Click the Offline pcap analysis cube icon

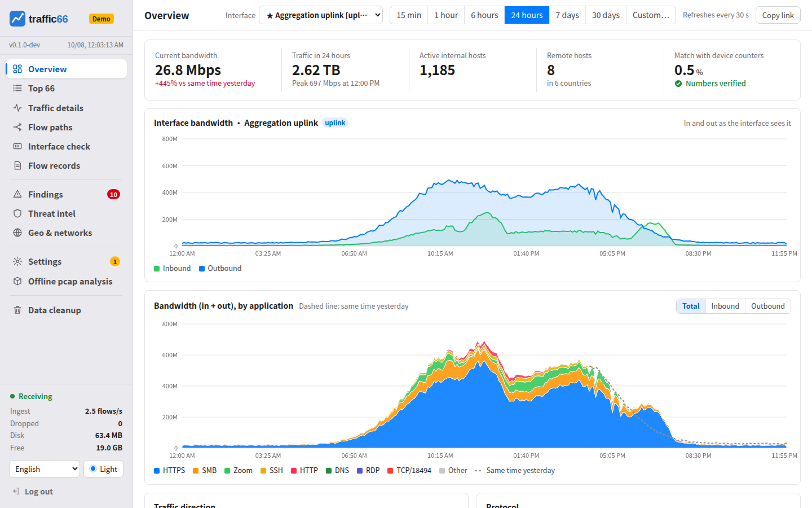point(17,281)
